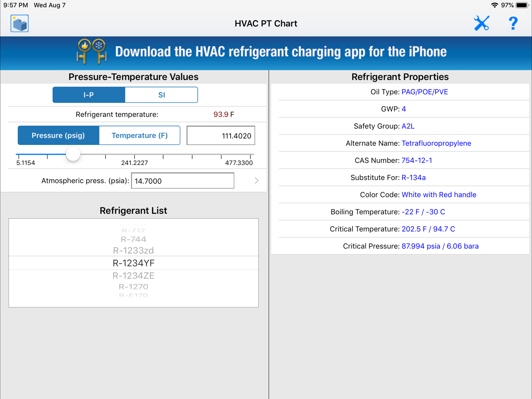Screen dimensions: 532x399
Task: Tap the R-134a substitute link
Action: coord(413,178)
